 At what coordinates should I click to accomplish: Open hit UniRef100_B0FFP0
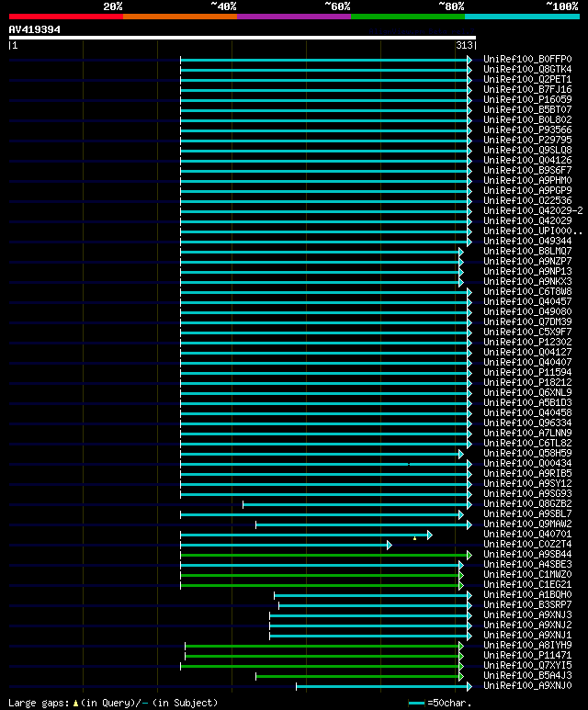click(527, 60)
